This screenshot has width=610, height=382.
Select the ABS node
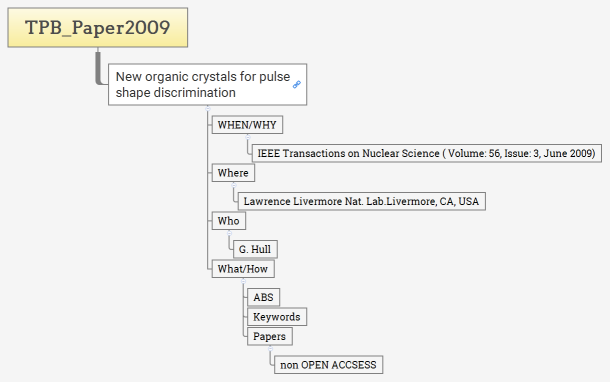point(263,297)
